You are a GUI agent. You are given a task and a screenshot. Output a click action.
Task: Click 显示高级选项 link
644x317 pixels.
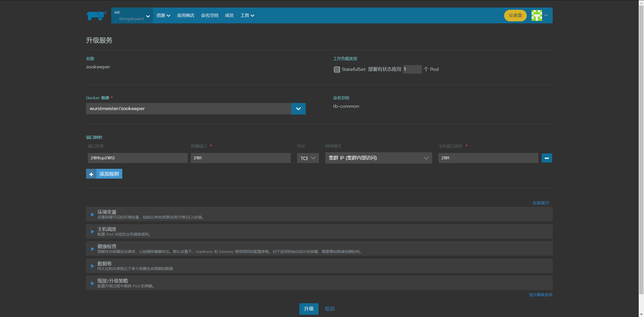click(x=541, y=295)
